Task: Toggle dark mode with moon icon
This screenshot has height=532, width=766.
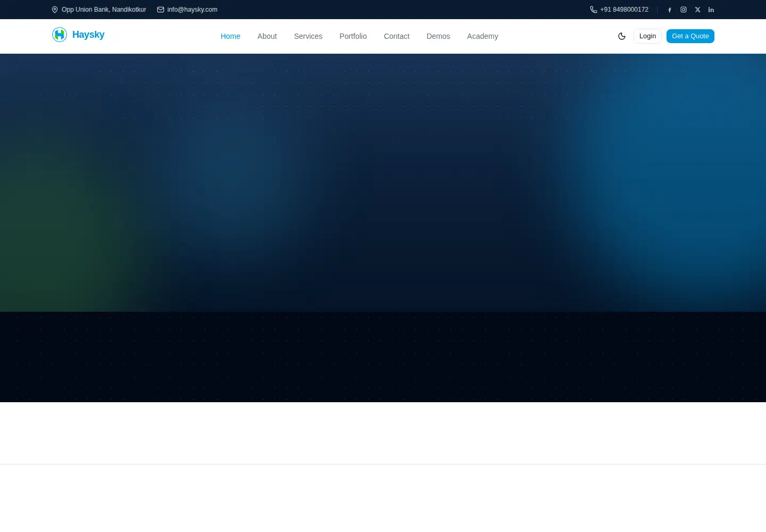Action: [622, 36]
